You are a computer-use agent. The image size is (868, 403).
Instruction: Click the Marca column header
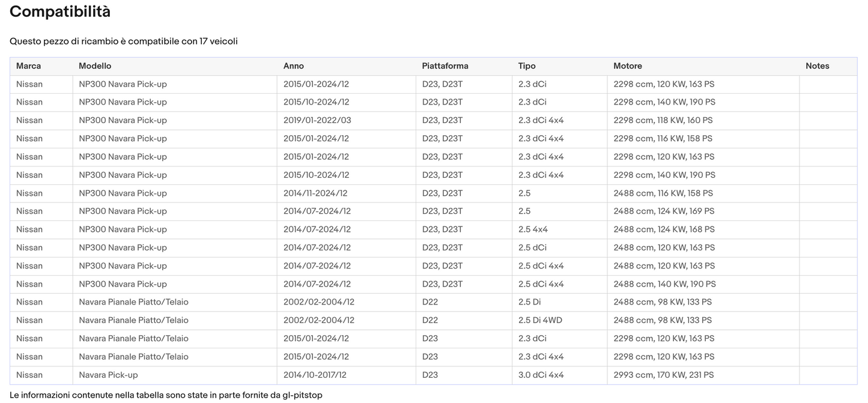[29, 66]
